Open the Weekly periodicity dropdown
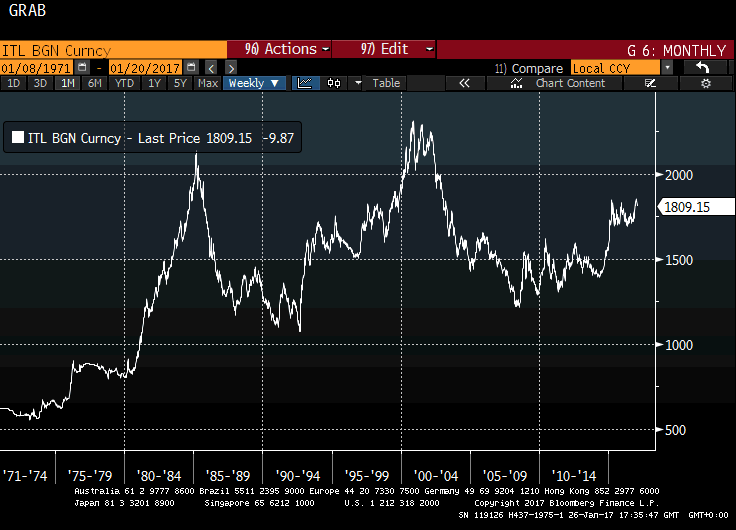The width and height of the screenshot is (736, 530). (254, 83)
